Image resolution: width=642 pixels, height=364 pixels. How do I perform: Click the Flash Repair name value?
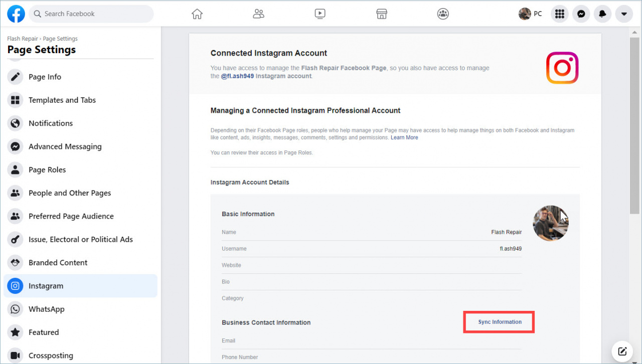[507, 232]
